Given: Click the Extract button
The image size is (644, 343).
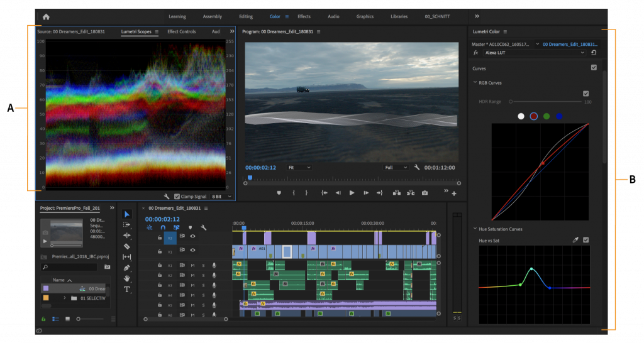Looking at the screenshot, I should [x=410, y=193].
